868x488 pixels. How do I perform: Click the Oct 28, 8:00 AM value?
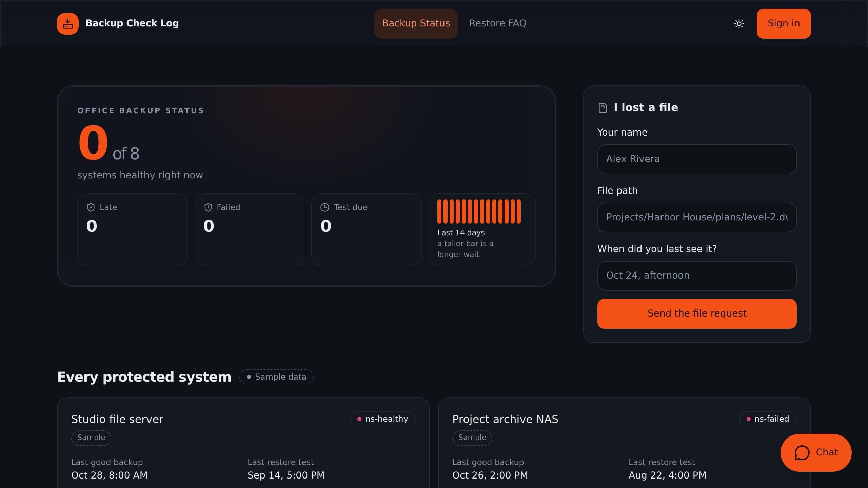click(x=110, y=475)
